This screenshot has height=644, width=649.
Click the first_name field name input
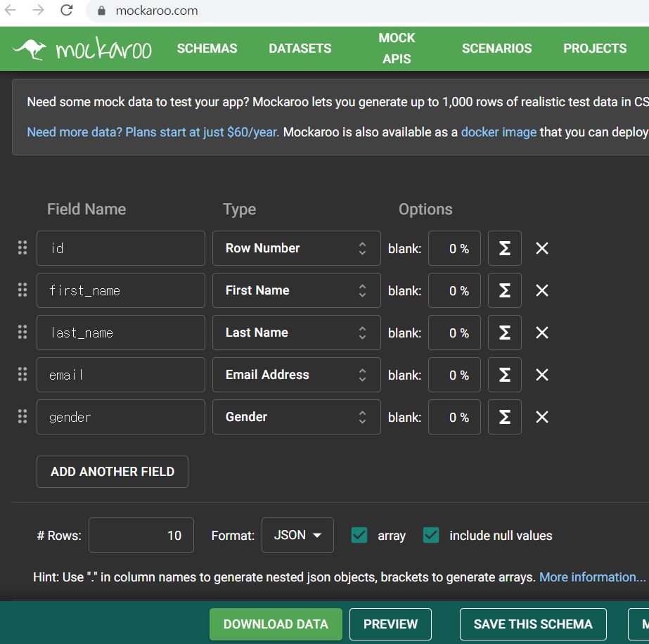(x=121, y=290)
